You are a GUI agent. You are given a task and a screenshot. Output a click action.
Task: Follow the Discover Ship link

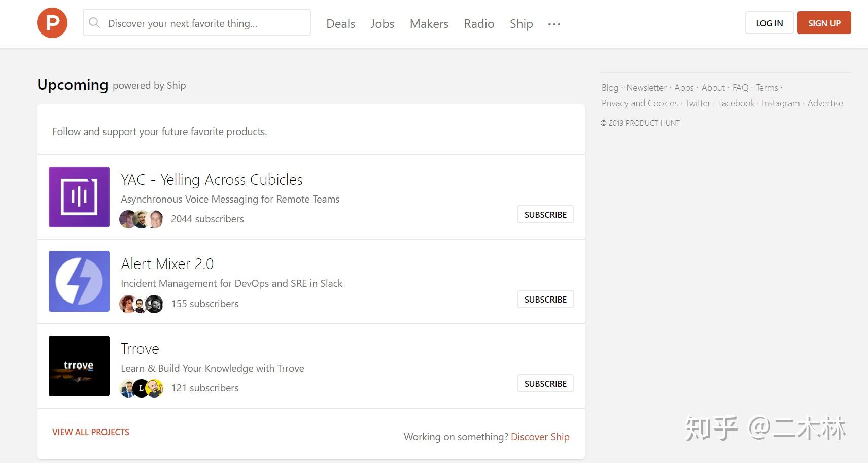[540, 437]
